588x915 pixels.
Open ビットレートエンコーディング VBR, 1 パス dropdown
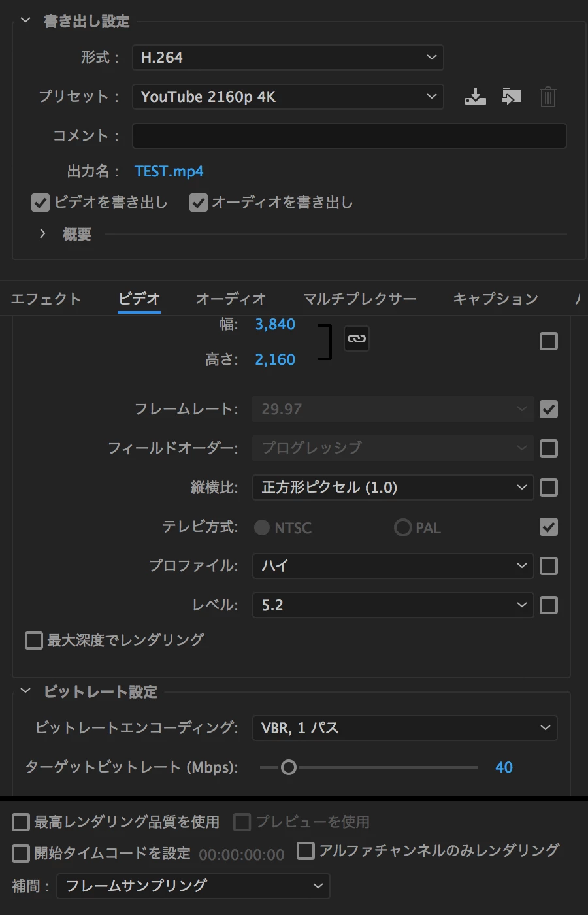(405, 728)
